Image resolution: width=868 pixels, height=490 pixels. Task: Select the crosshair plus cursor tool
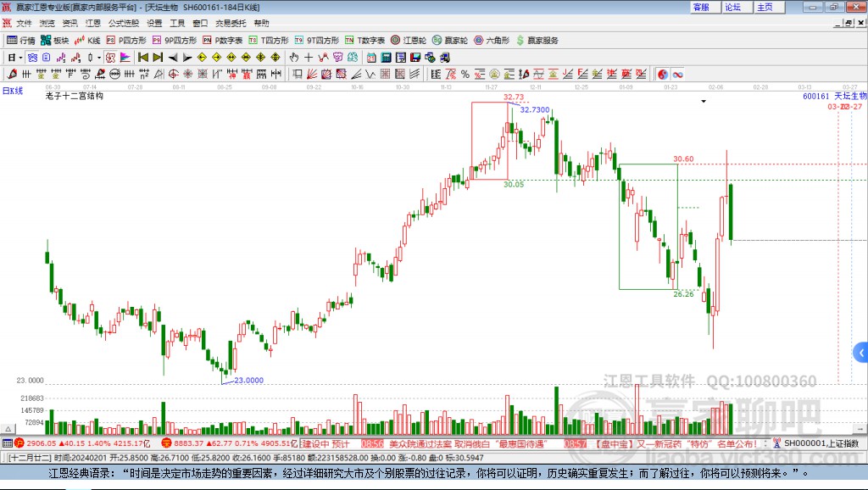tap(309, 58)
